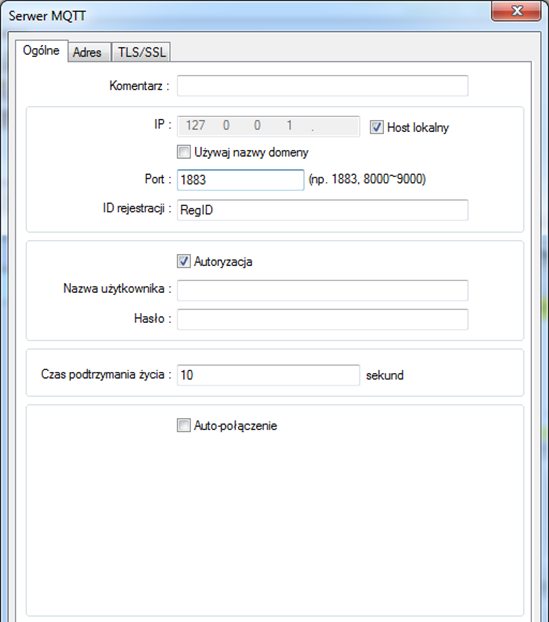Click the Nazwa użytkownika input field
This screenshot has height=622, width=549.
(x=322, y=290)
